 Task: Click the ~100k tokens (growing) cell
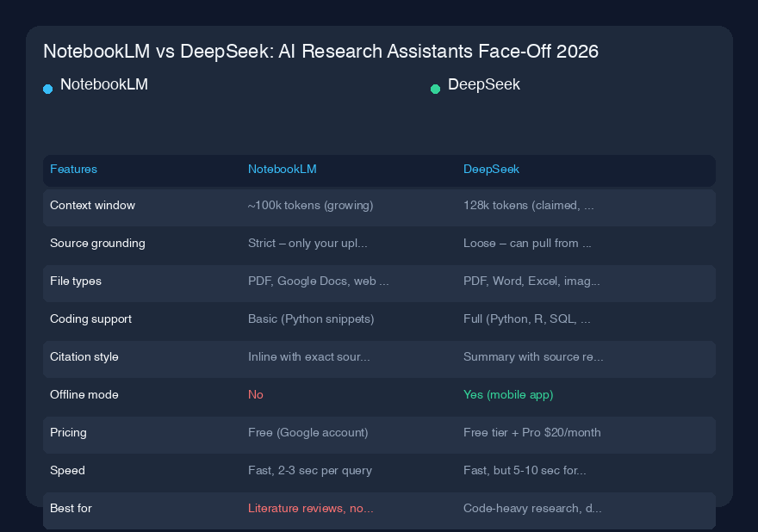pyautogui.click(x=310, y=206)
